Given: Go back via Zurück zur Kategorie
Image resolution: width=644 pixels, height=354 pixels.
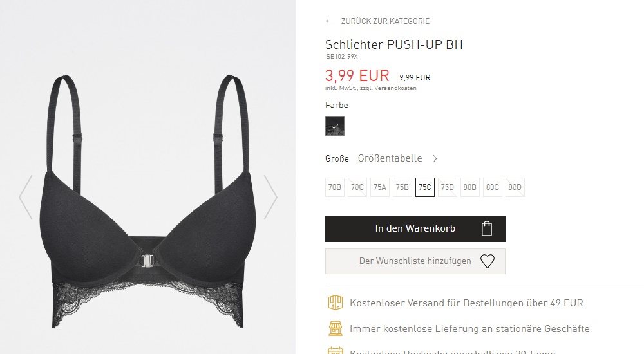Looking at the screenshot, I should (385, 21).
